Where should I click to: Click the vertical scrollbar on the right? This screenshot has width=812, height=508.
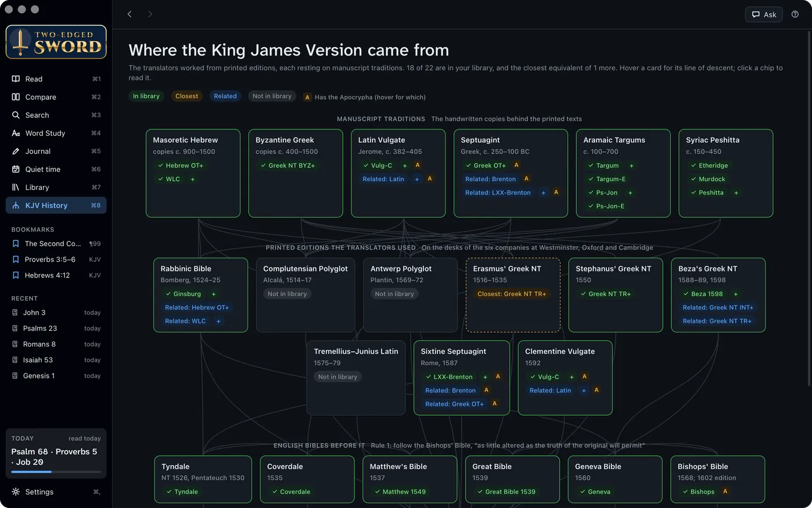[x=809, y=209]
